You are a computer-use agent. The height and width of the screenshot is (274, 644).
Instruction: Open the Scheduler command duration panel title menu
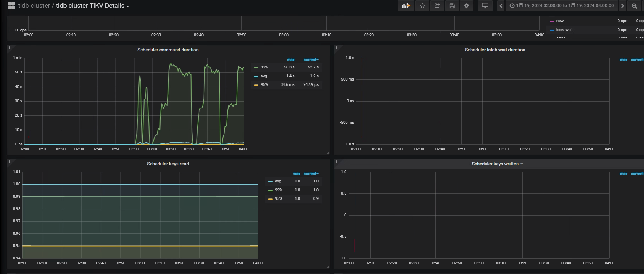click(x=168, y=50)
